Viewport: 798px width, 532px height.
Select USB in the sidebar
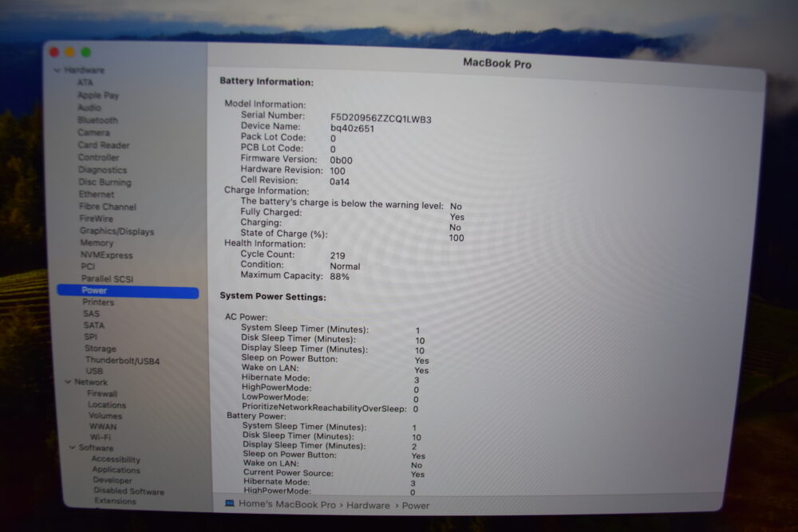click(x=94, y=371)
